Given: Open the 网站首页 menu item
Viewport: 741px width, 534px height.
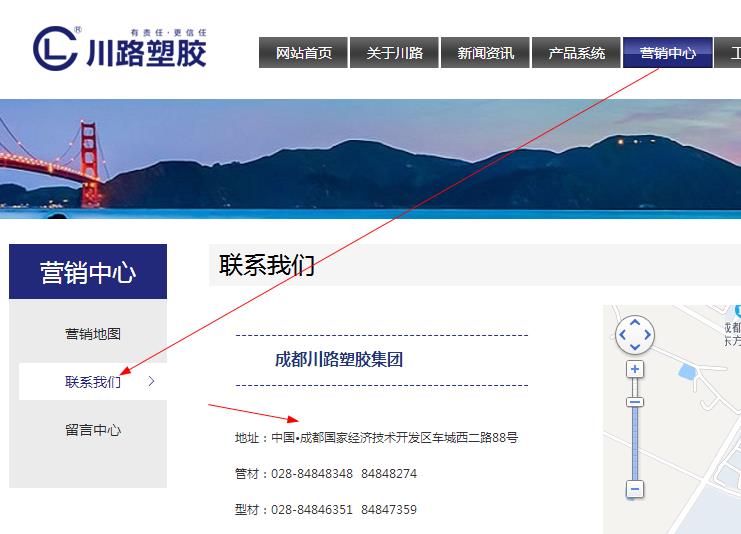Looking at the screenshot, I should point(304,53).
